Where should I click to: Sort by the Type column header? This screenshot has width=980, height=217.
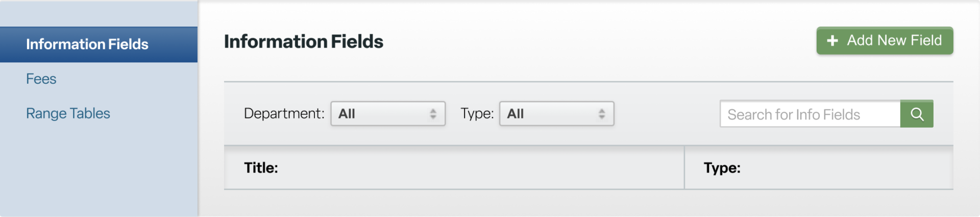tap(722, 167)
